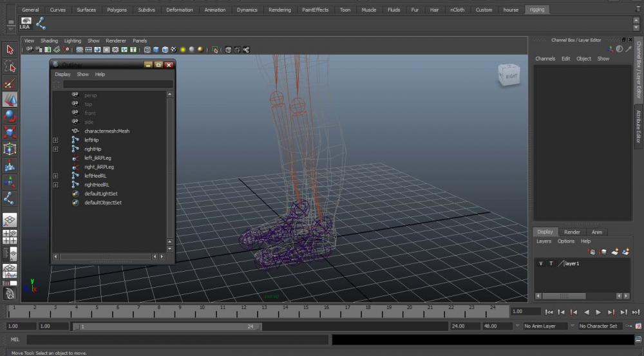Select characterMesh:Mesh in the Outliner
Image resolution: width=644 pixels, height=356 pixels.
pyautogui.click(x=106, y=131)
